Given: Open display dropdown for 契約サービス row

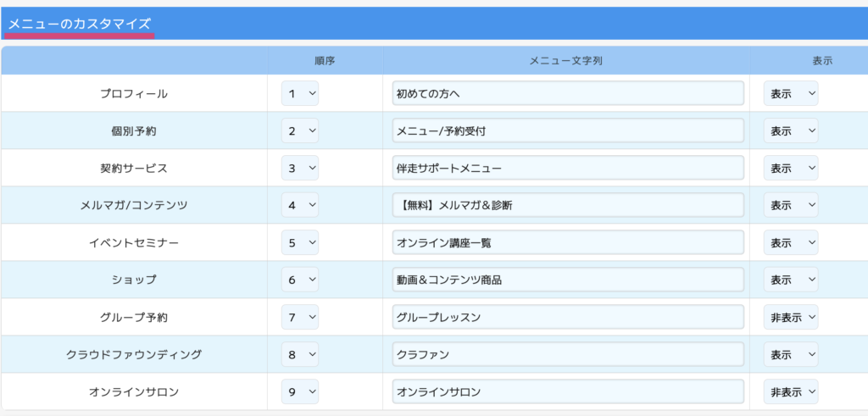Looking at the screenshot, I should (790, 168).
